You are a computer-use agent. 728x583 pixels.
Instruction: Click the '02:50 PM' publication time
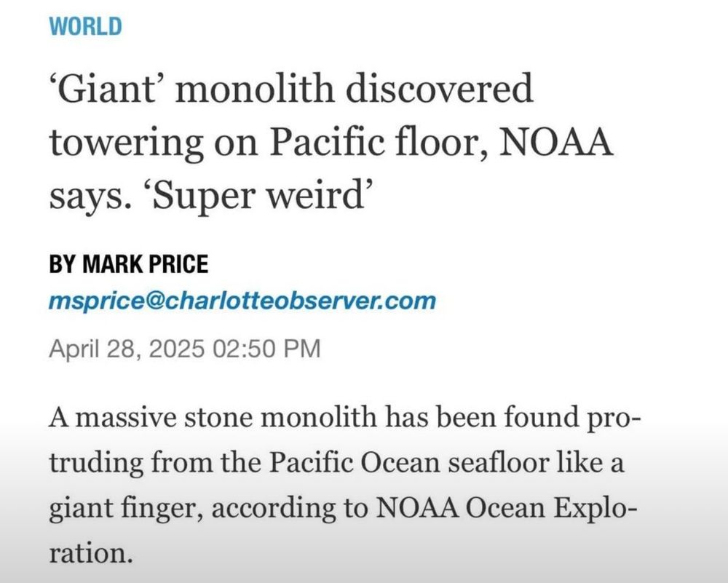tap(267, 348)
